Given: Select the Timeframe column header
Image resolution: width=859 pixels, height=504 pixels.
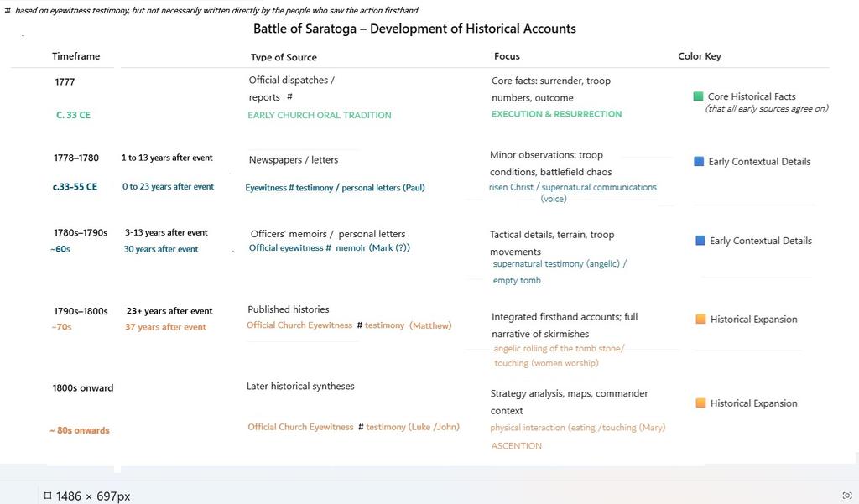Looking at the screenshot, I should [x=75, y=56].
